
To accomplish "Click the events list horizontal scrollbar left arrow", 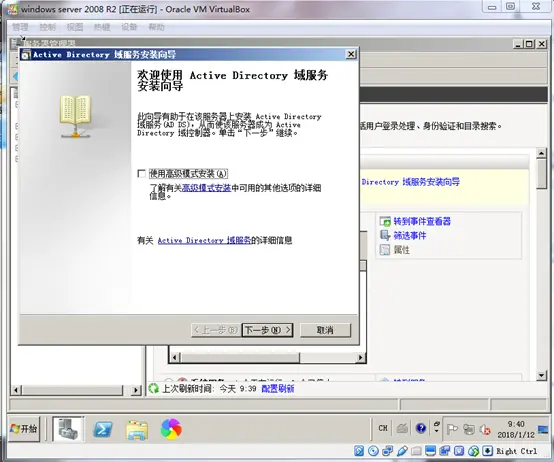I will coord(175,357).
